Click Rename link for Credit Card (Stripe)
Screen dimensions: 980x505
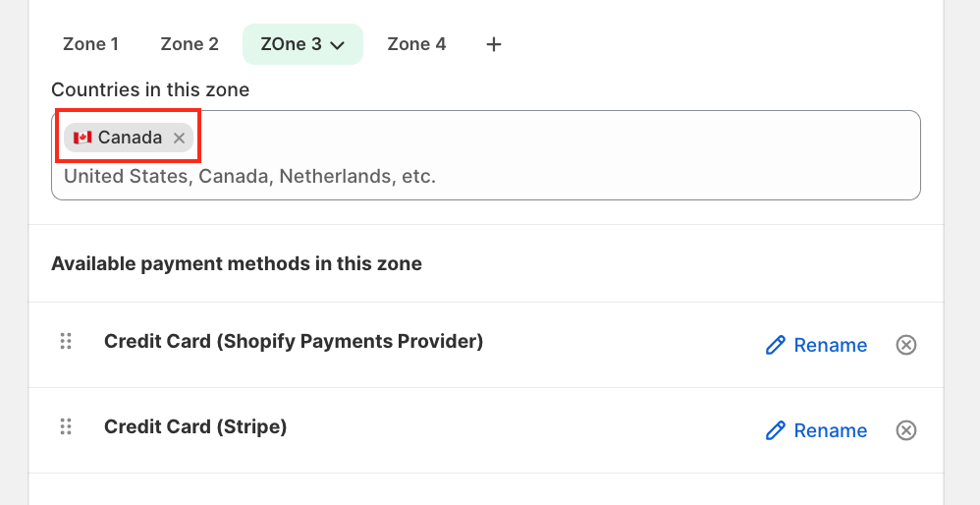830,430
